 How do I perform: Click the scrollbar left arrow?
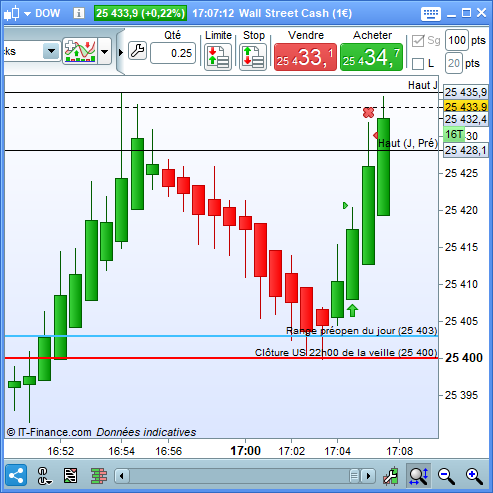(x=122, y=476)
